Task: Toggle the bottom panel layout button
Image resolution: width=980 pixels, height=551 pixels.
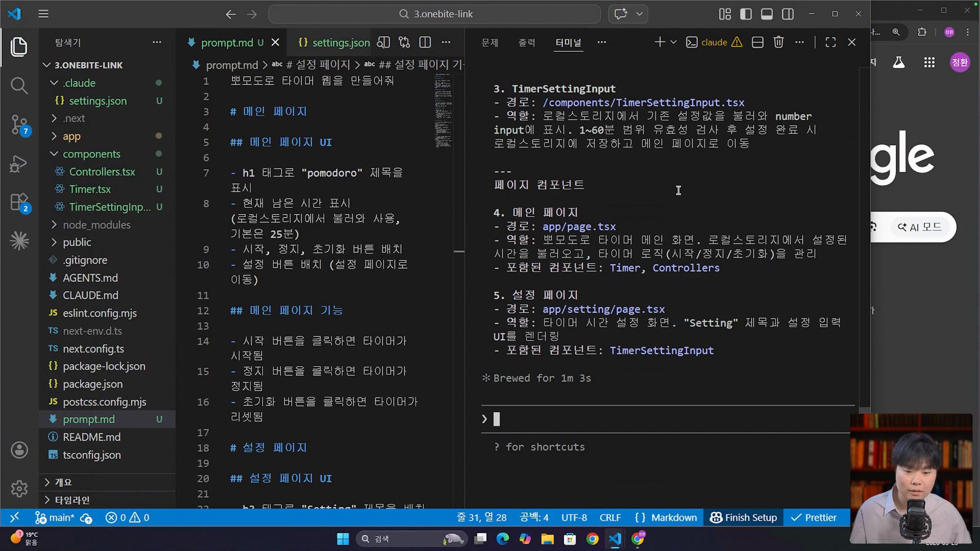Action: pyautogui.click(x=767, y=14)
